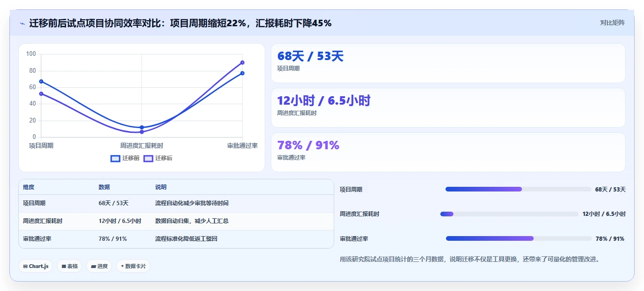Click the 说明 column header
644x291 pixels.
[161, 187]
